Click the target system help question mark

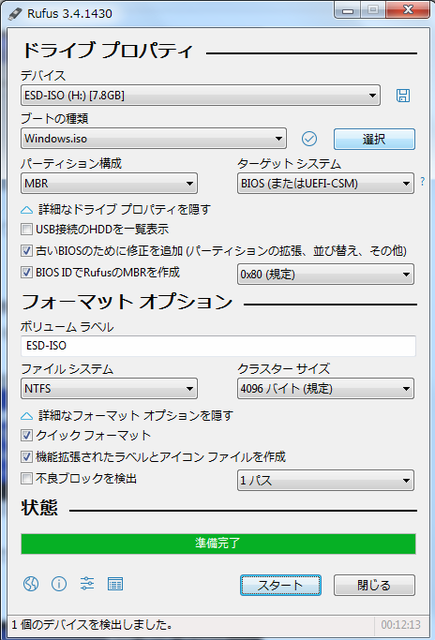[x=422, y=181]
